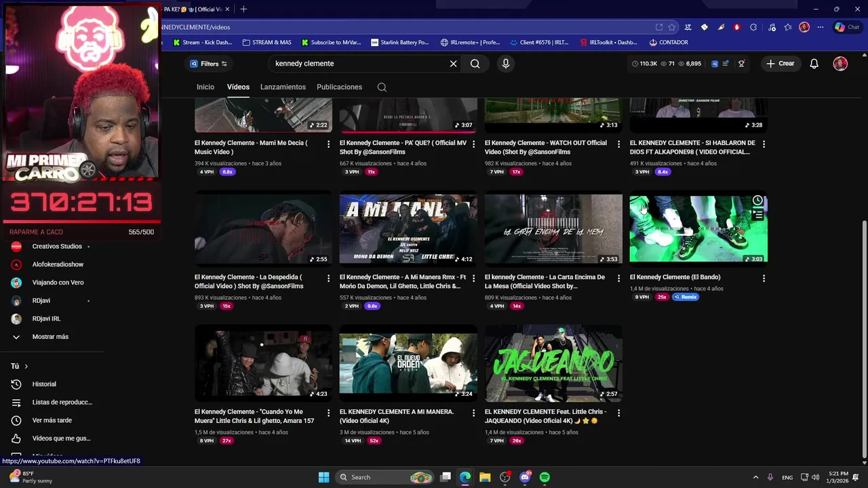The width and height of the screenshot is (868, 488).
Task: Open File Explorer from taskbar
Action: pyautogui.click(x=485, y=477)
